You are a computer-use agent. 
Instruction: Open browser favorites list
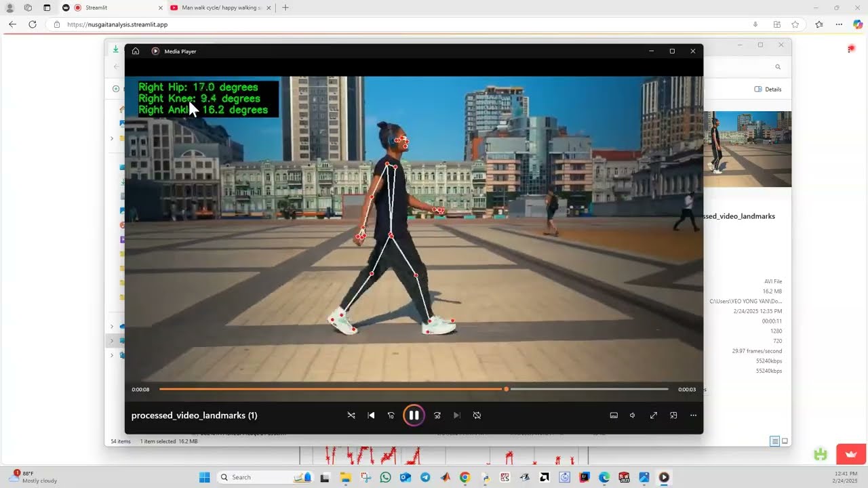tap(819, 24)
